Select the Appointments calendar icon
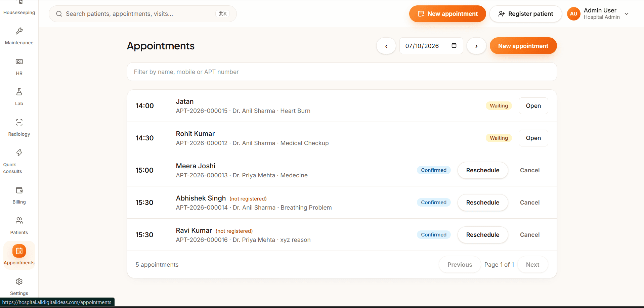This screenshot has width=644, height=308. 19,251
